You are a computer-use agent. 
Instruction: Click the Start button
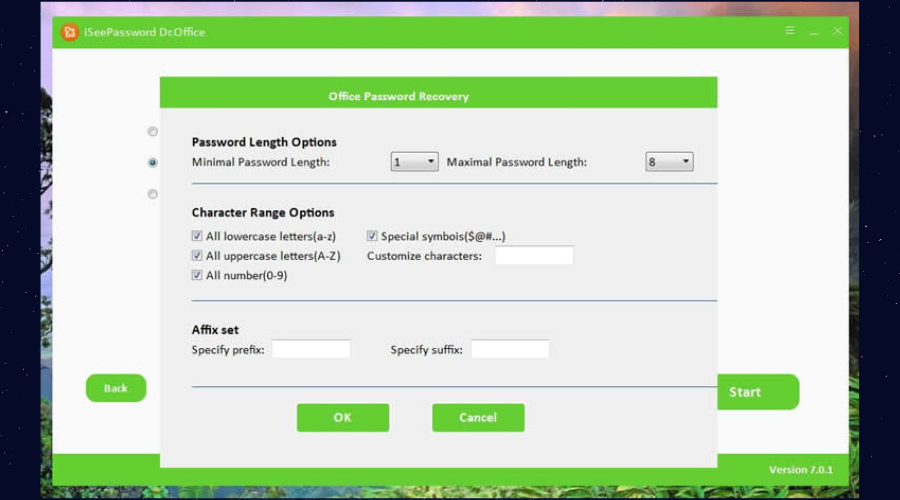point(758,392)
